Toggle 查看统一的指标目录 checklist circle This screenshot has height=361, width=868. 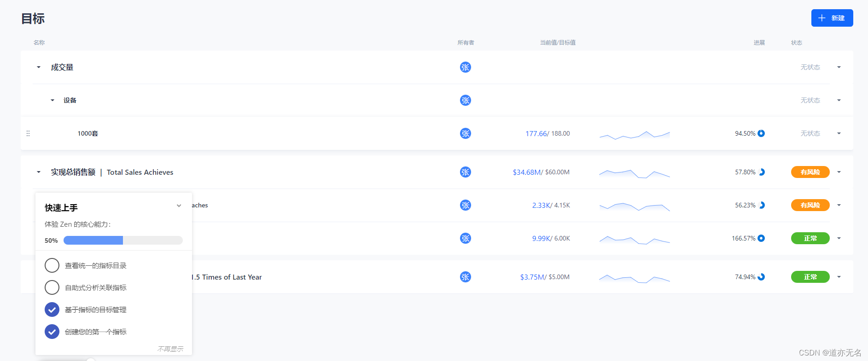[52, 265]
